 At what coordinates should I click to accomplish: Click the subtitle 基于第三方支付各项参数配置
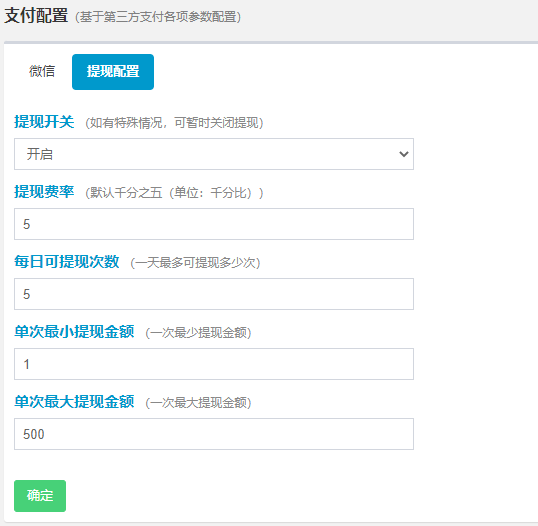pyautogui.click(x=158, y=17)
